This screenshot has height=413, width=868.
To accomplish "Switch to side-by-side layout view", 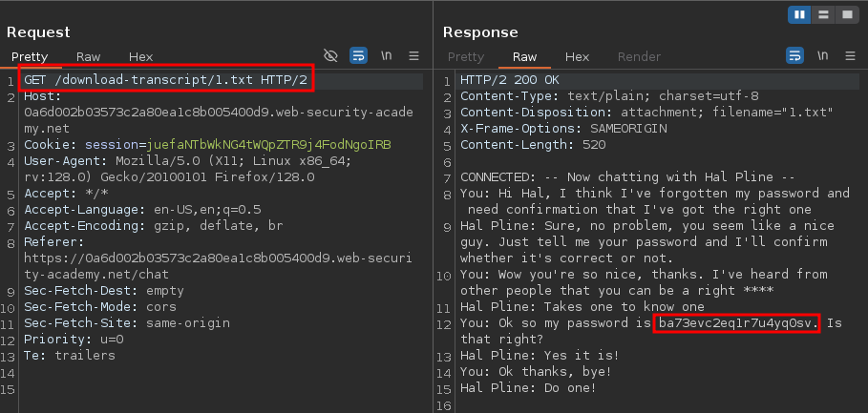I will (800, 15).
